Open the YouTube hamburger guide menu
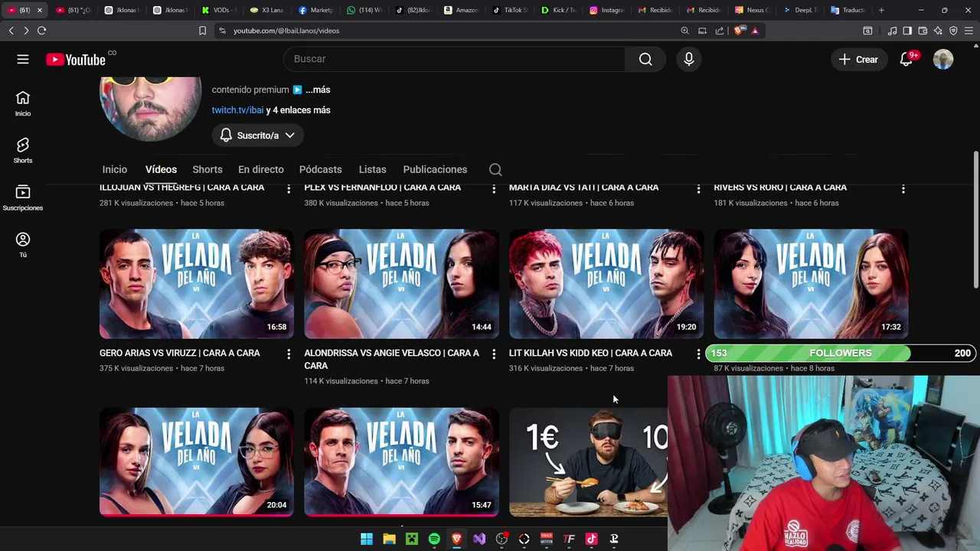Screen dimensions: 980x551 (x=23, y=59)
